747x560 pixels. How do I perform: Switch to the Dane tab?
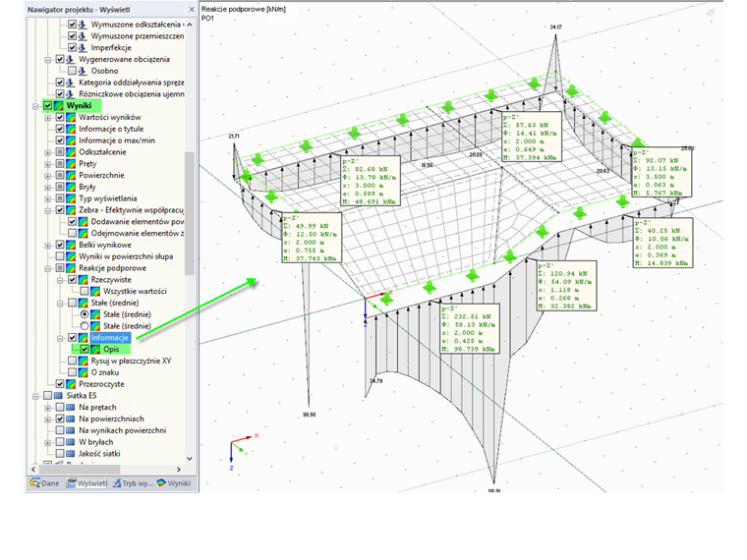(x=44, y=483)
